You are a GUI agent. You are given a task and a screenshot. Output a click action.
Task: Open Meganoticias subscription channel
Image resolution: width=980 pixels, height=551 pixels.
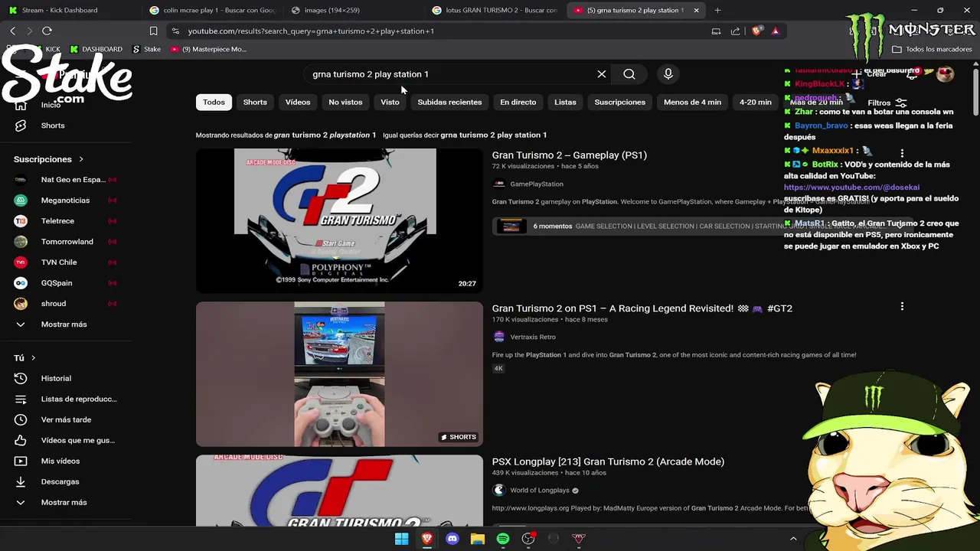(65, 201)
